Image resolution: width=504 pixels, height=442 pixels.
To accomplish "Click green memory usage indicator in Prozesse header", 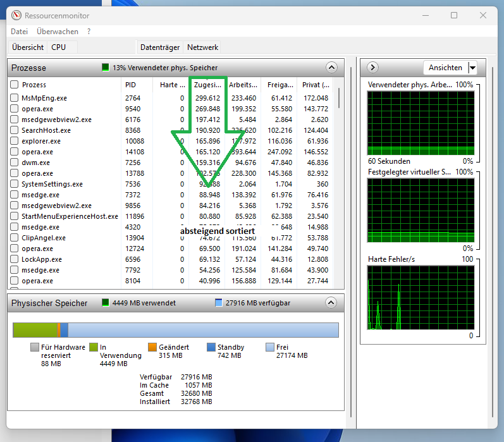I will (106, 68).
